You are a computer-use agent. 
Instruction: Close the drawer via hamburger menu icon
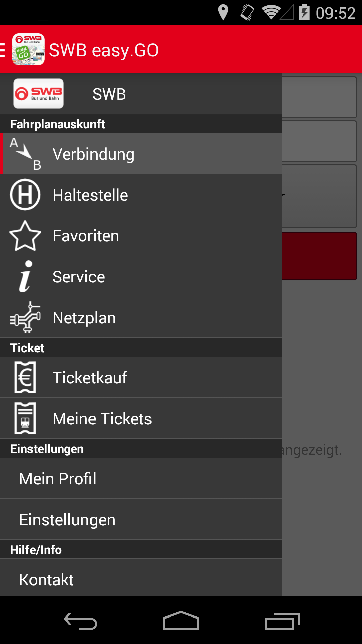pos(3,50)
